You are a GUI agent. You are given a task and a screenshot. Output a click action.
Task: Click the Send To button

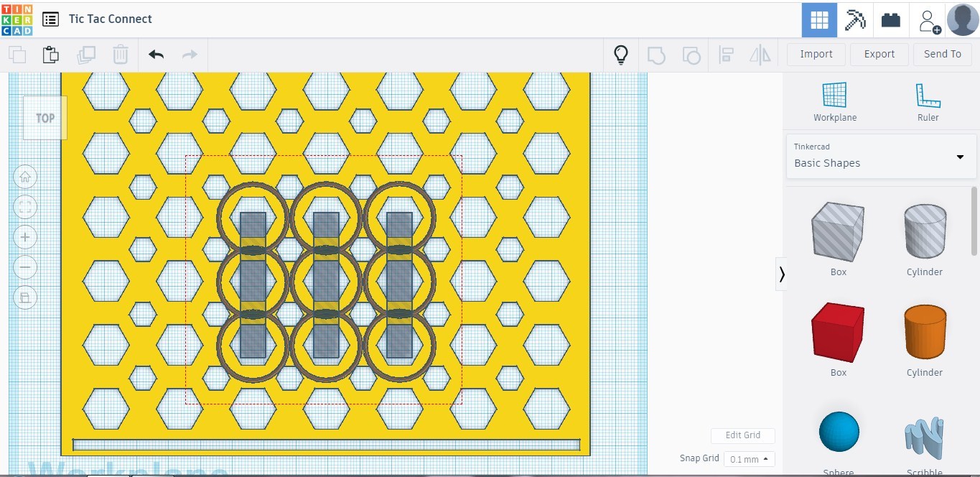tap(943, 55)
